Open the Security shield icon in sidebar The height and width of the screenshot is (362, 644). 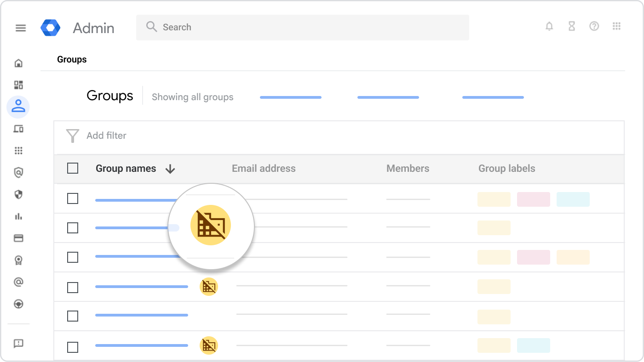pos(18,195)
